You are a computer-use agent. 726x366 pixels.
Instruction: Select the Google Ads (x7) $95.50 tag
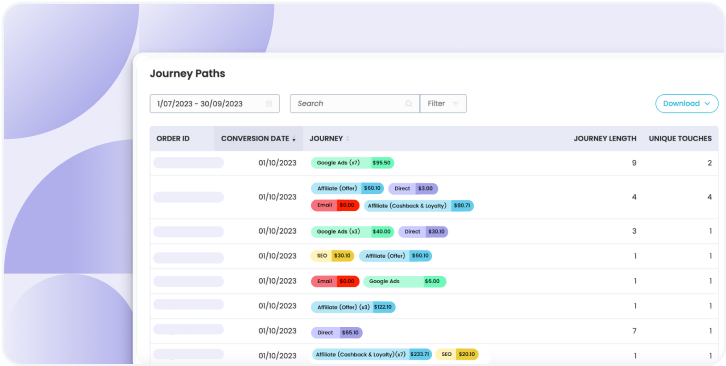tap(352, 163)
